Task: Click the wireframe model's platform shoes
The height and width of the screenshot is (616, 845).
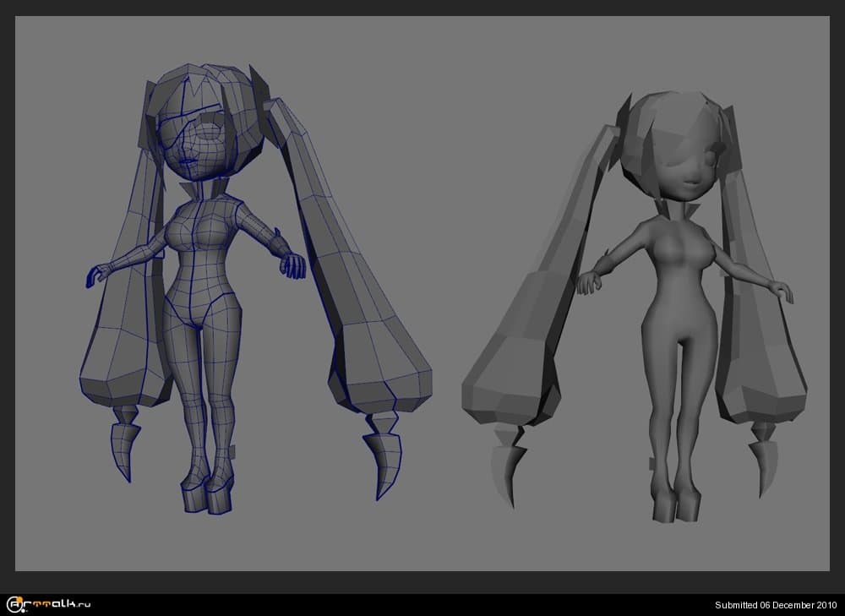Action: pos(207,494)
